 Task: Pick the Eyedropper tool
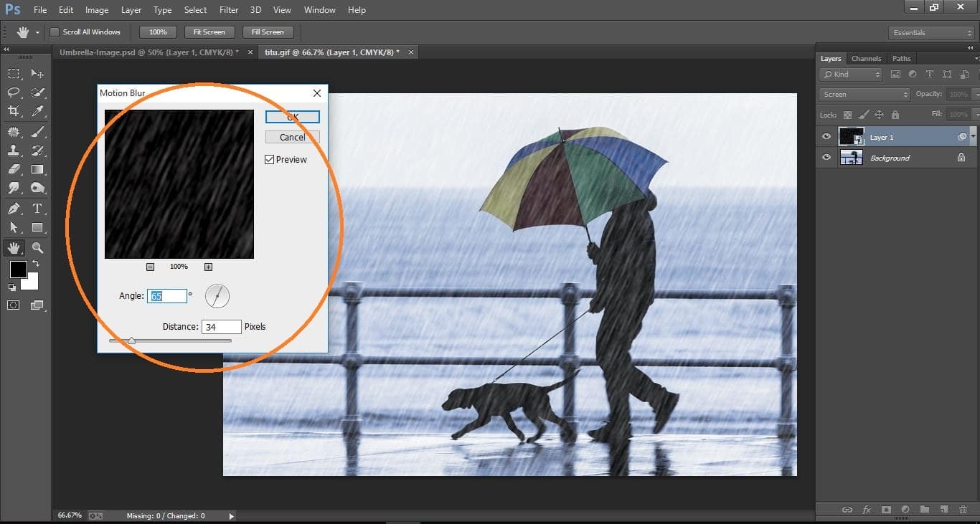(x=37, y=111)
